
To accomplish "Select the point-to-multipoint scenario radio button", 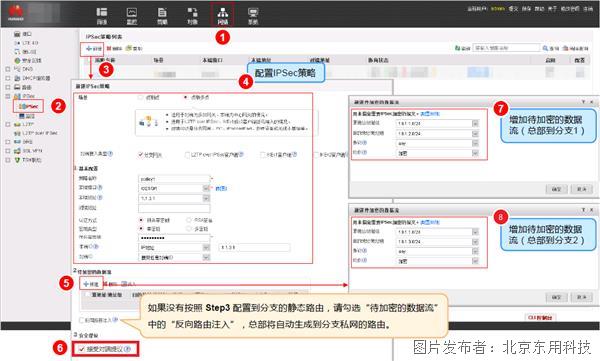I will point(186,98).
